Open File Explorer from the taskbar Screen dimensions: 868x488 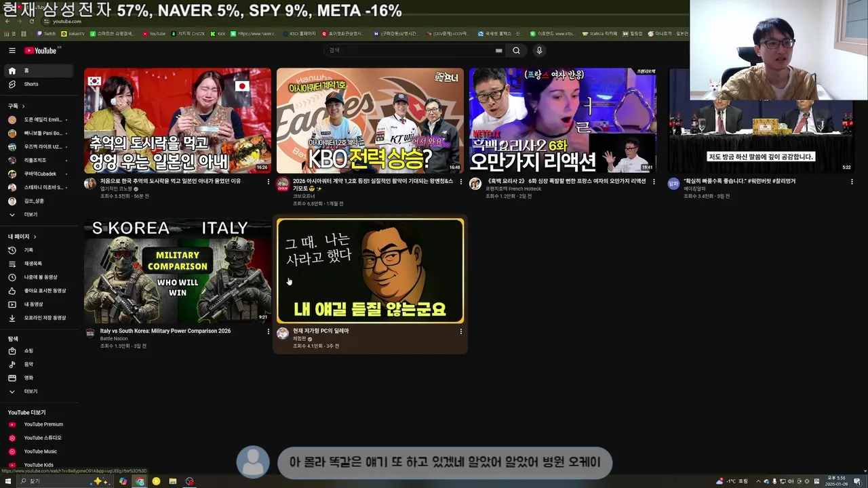(173, 481)
